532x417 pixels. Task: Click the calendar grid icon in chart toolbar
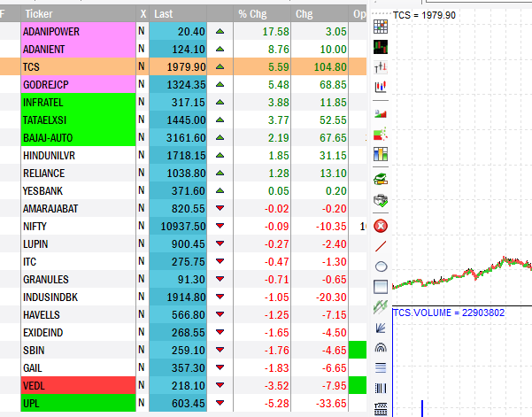point(381,27)
